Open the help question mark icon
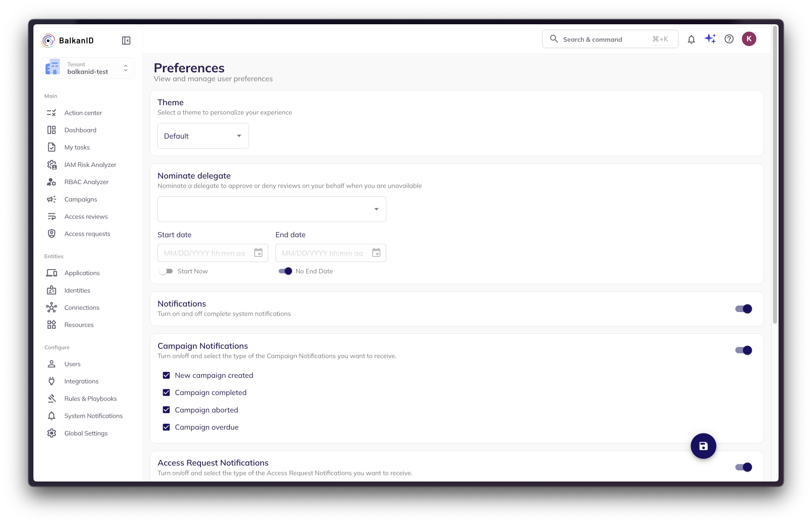Screen dimensions: 812x524 [729, 39]
